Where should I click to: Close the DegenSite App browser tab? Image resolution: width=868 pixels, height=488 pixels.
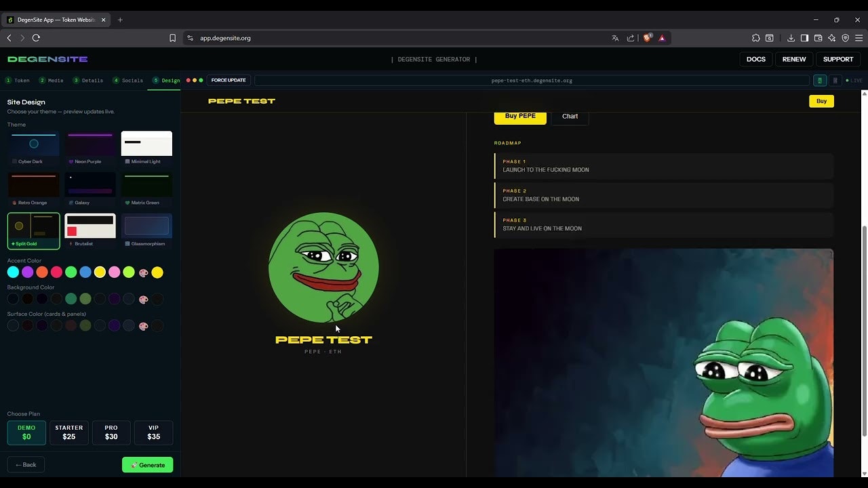[104, 20]
